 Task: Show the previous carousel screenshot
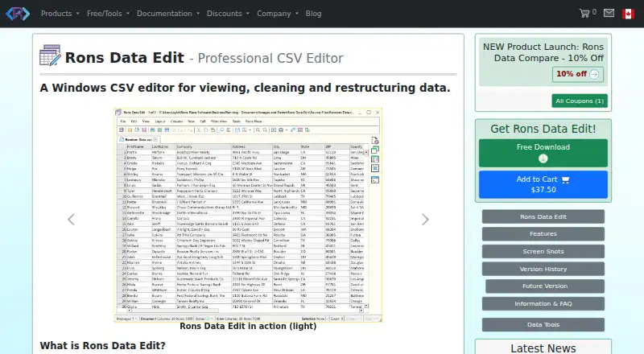coord(71,220)
